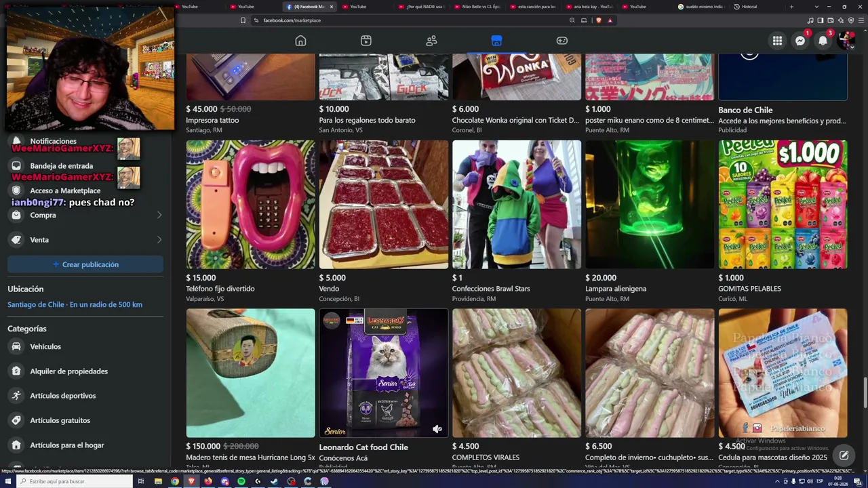Click the Windows taskbar search box

(x=76, y=481)
